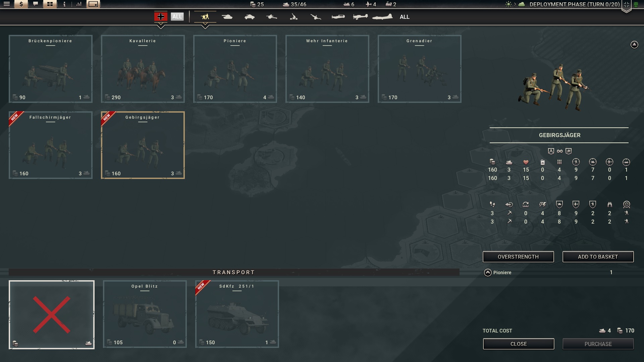Click the dollar purchase screen icon
Viewport: 644px width, 362px height.
tap(21, 4)
